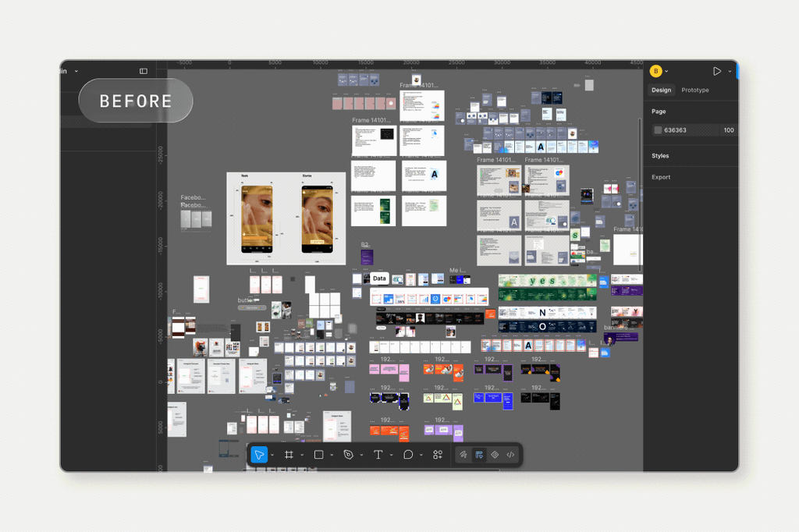Screen dimensions: 799x532
Task: Open the presentation options chevron beside Play
Action: [x=730, y=72]
